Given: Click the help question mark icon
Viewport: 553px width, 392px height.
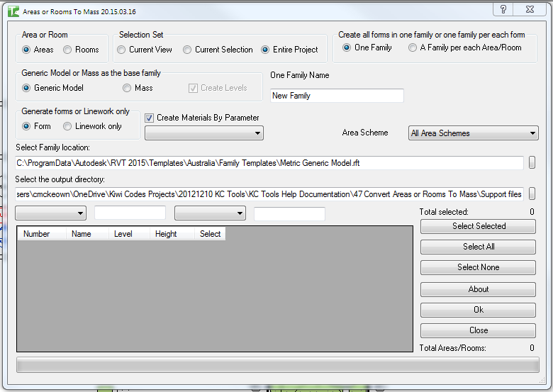Looking at the screenshot, I should (503, 9).
